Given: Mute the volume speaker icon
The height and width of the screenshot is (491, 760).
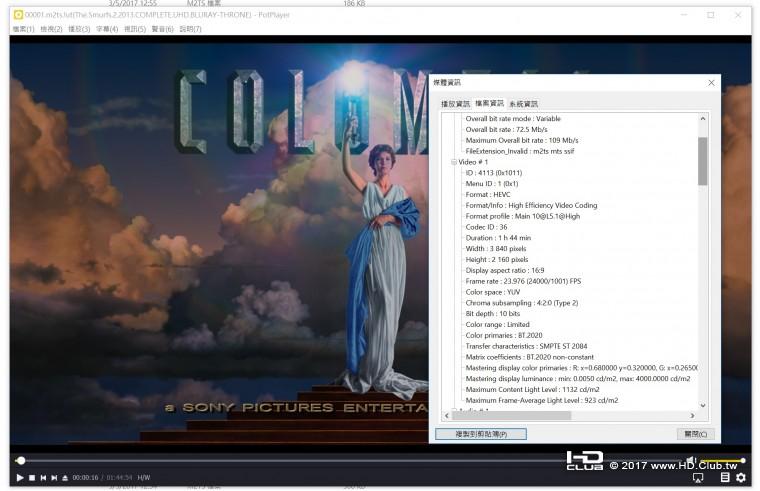Looking at the screenshot, I should point(690,460).
